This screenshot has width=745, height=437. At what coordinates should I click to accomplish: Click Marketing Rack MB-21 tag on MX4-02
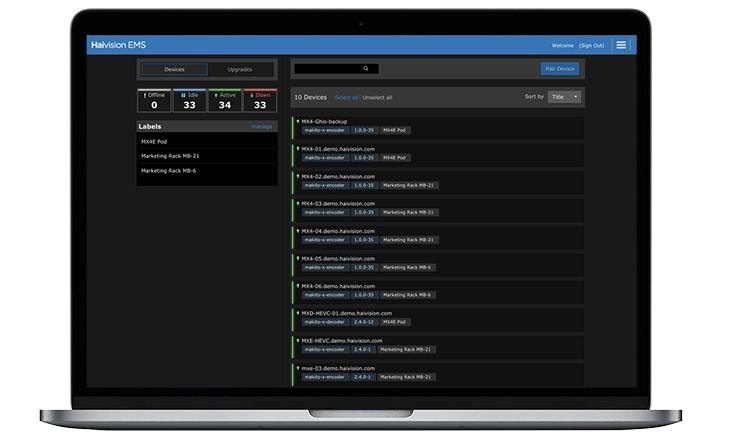[409, 185]
